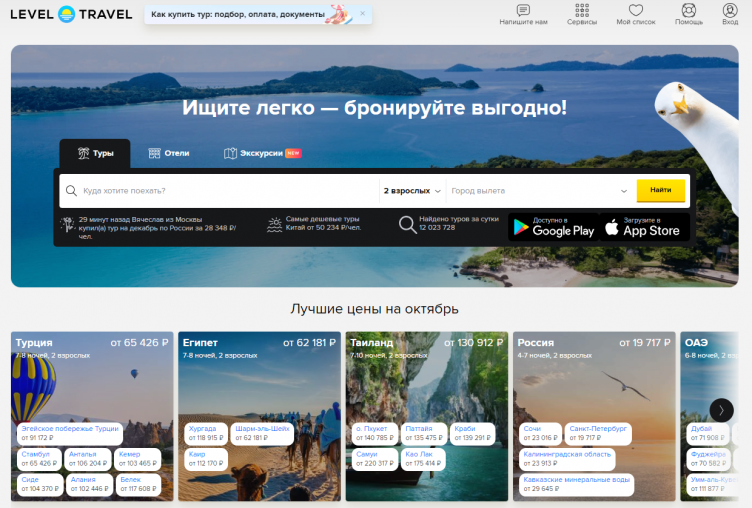Select the 'Каир' price chip

tap(206, 459)
